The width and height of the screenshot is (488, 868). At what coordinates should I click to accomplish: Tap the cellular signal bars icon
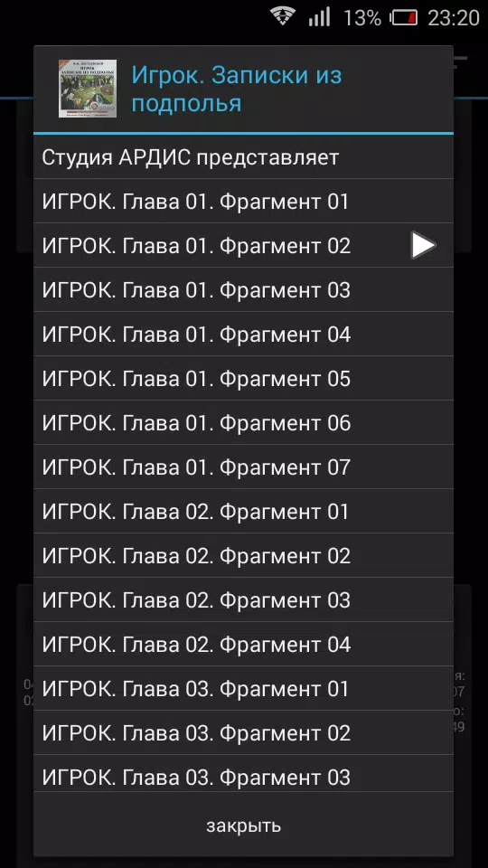(319, 16)
